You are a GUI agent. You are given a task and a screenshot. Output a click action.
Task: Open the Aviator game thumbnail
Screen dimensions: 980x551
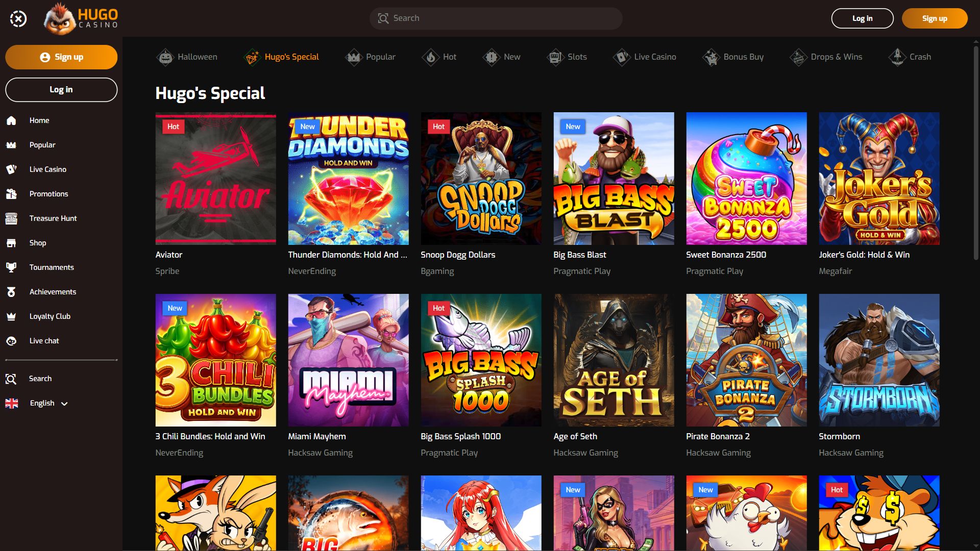pos(215,179)
